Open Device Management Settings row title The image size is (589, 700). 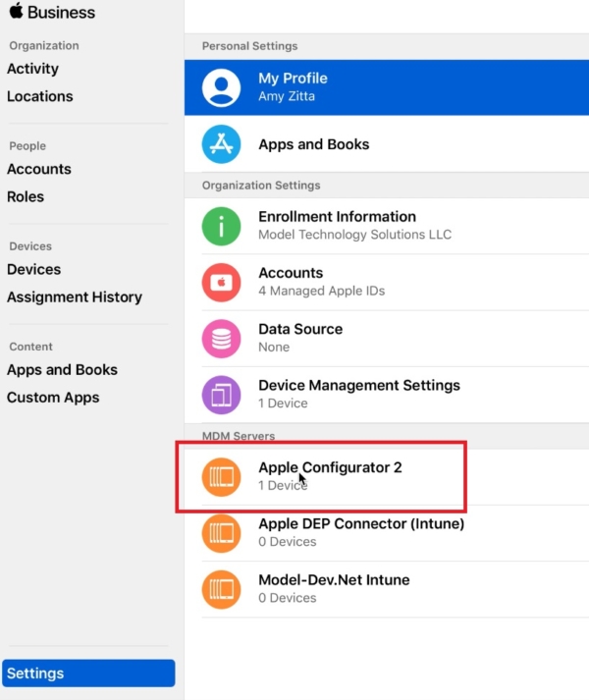[x=359, y=386]
